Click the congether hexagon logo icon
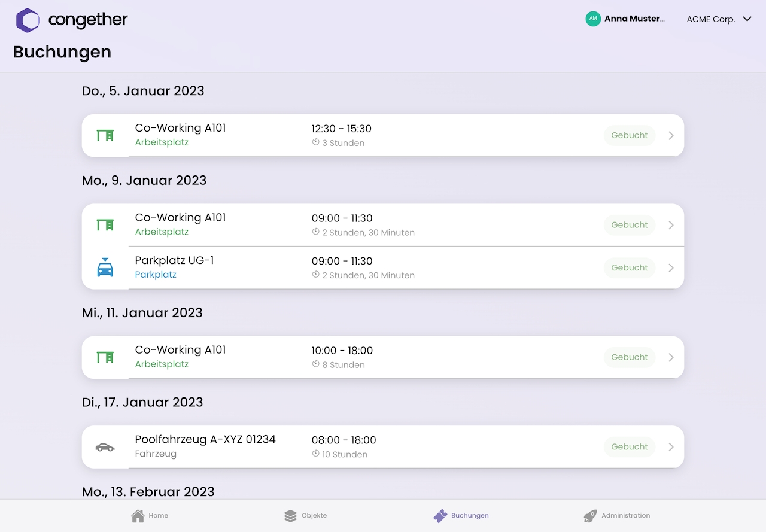This screenshot has width=766, height=532. coord(28,20)
